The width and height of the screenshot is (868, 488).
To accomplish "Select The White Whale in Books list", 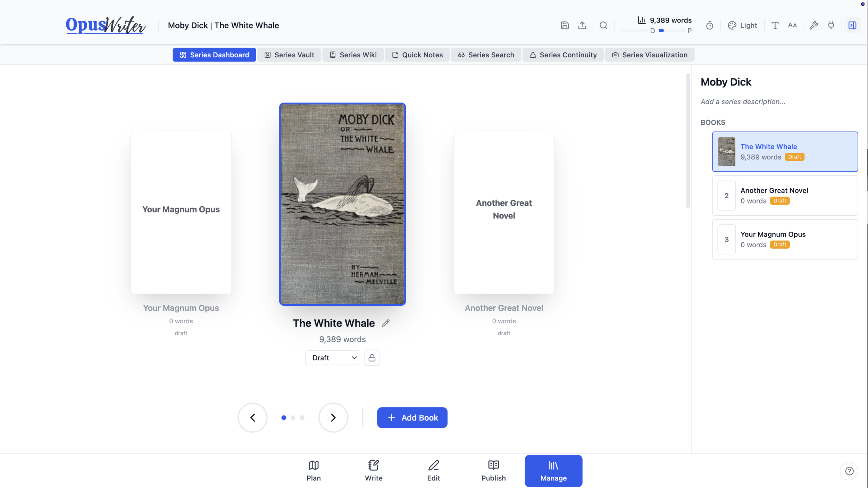I will (x=785, y=152).
